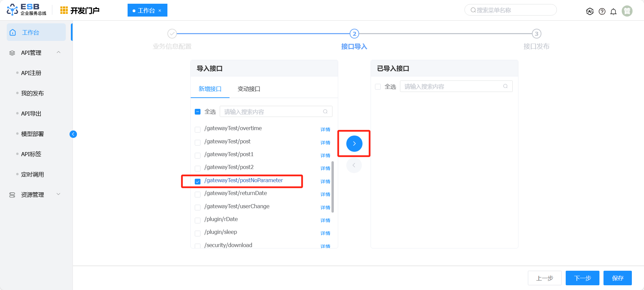The width and height of the screenshot is (644, 290).
Task: Click the left arrow transfer button
Action: click(354, 165)
